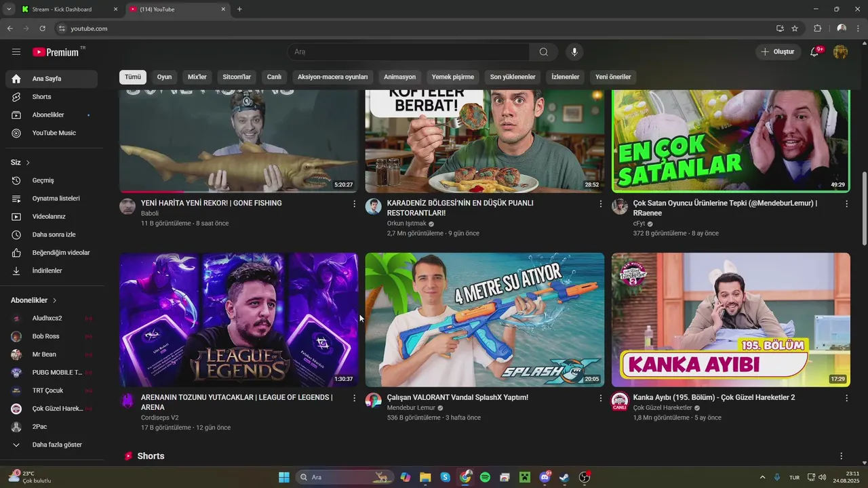Open options for Kanka Ayıbı video
This screenshot has width=868, height=488.
pos(846,398)
